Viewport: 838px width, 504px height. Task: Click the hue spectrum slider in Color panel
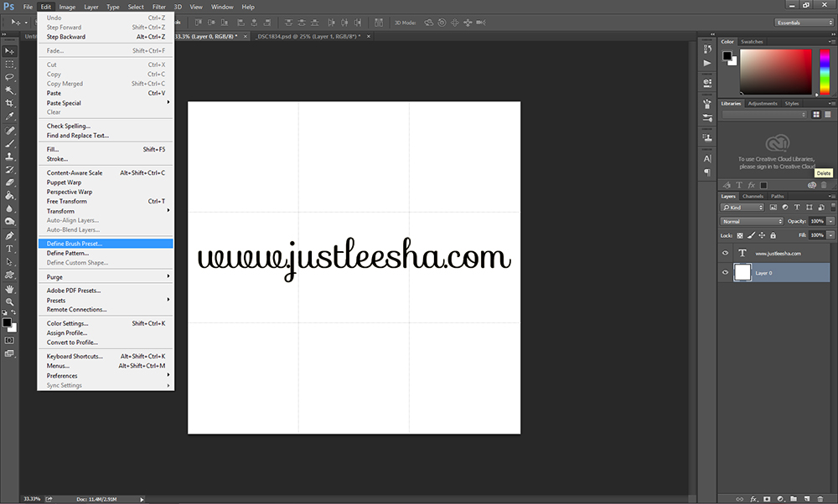[x=825, y=72]
